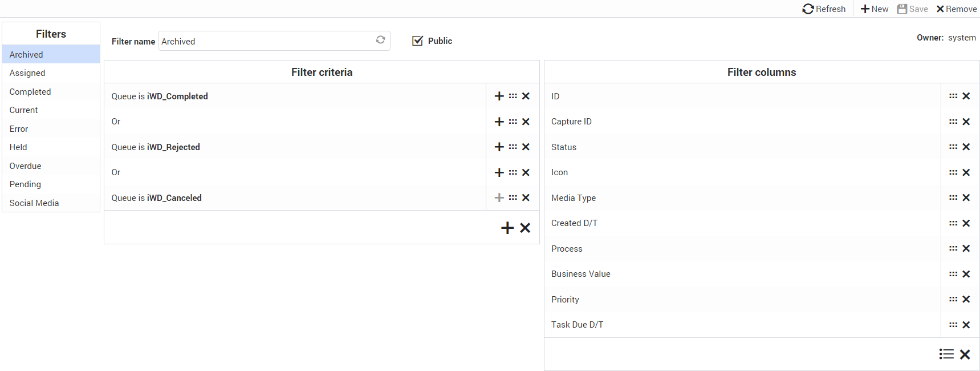Toggle the Public checkbox

pyautogui.click(x=418, y=41)
